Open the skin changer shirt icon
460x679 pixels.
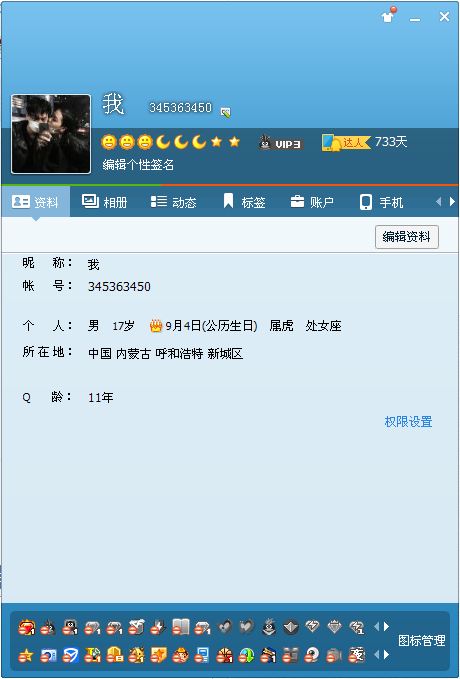[x=387, y=17]
